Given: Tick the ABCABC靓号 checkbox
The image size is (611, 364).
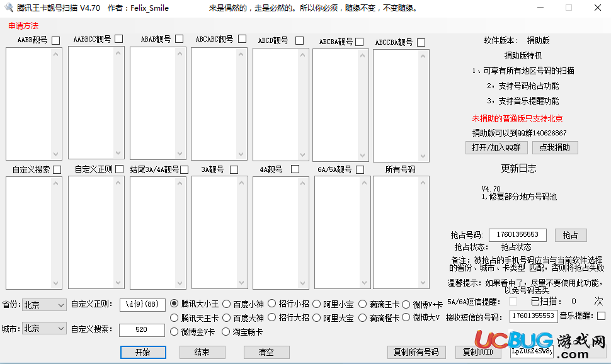Looking at the screenshot, I should (242, 38).
